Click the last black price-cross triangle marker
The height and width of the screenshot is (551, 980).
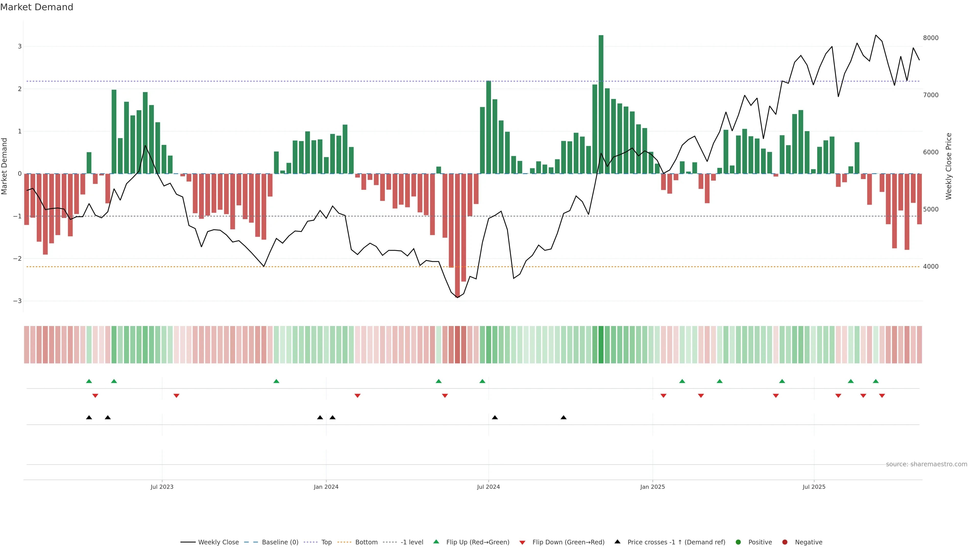tap(563, 418)
